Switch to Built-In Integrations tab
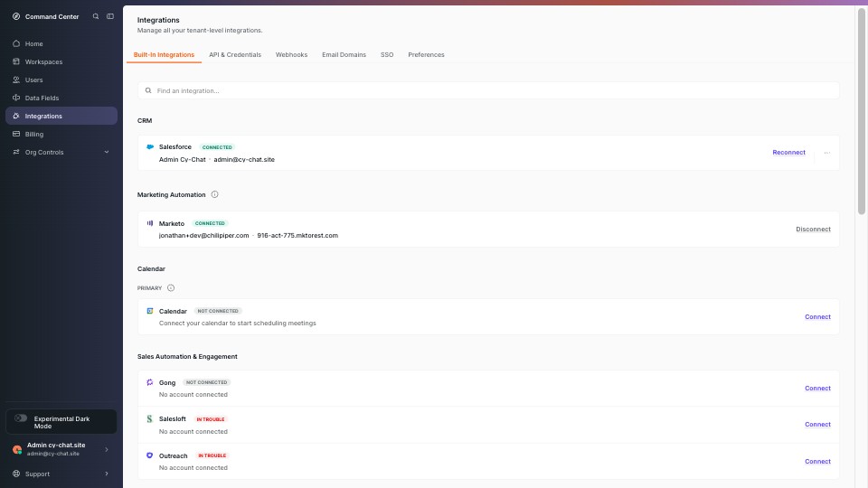This screenshot has height=488, width=868. 164,55
